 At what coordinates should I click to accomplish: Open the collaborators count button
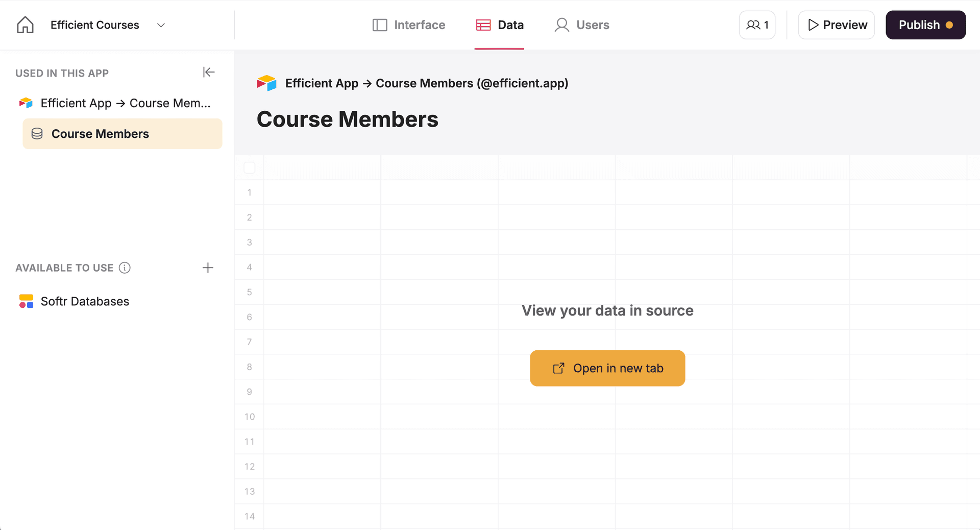point(757,25)
